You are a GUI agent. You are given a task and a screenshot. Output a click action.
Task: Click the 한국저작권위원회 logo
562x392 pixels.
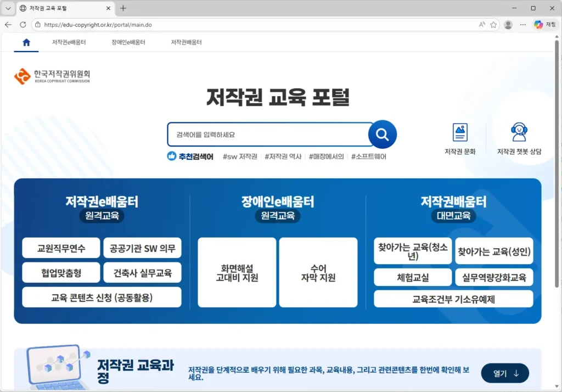[x=52, y=76]
